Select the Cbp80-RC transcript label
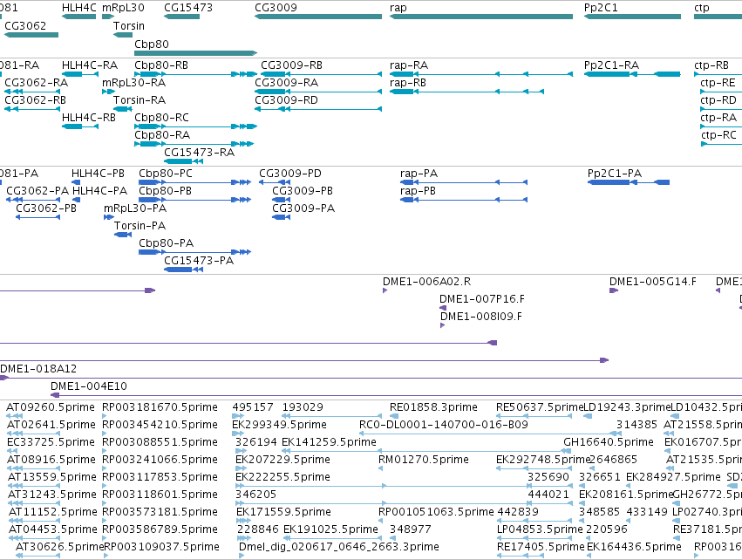Viewport: 742px width, 560px height. (x=162, y=117)
